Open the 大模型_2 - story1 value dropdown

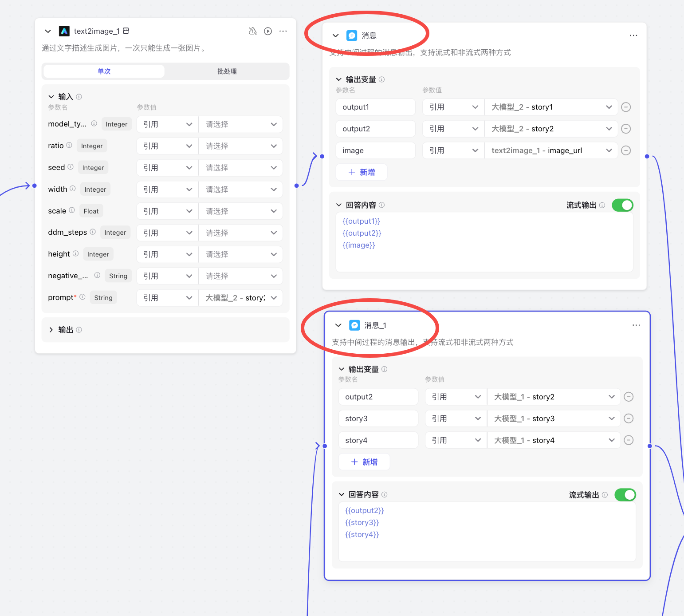(x=551, y=107)
